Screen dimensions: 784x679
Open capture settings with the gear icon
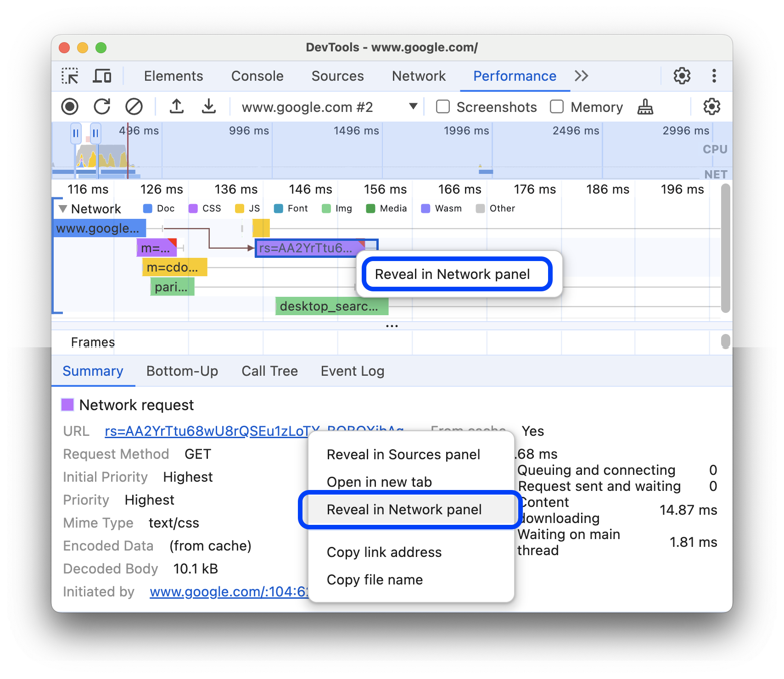pos(711,106)
